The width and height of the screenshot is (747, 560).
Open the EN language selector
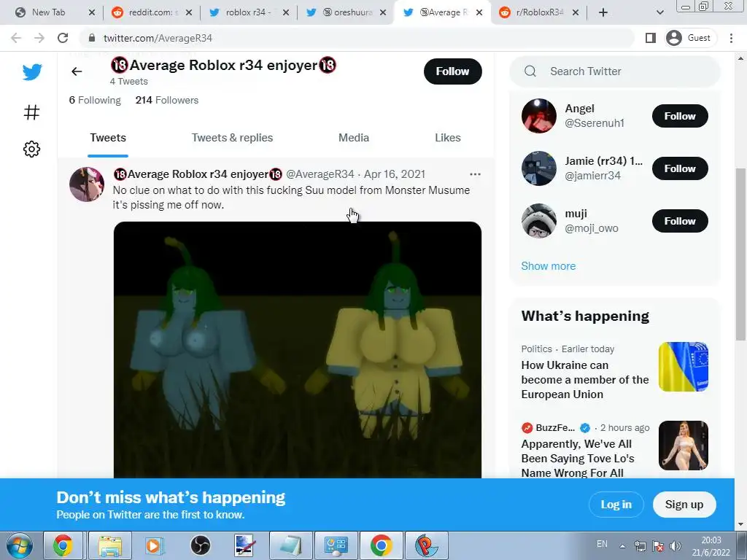pos(602,544)
